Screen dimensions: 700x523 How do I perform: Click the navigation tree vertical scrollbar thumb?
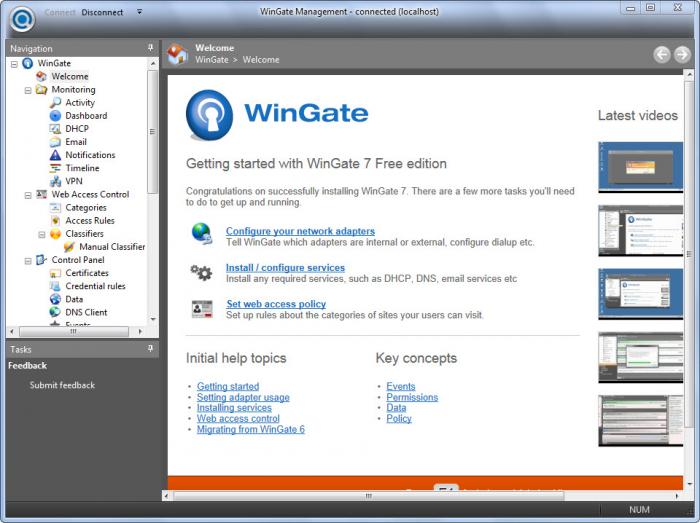pos(153,132)
